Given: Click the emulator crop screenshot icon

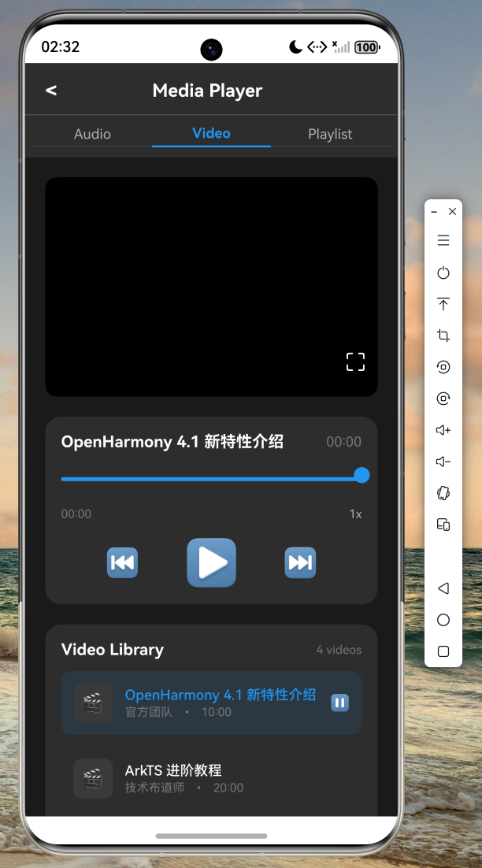Looking at the screenshot, I should (x=443, y=335).
